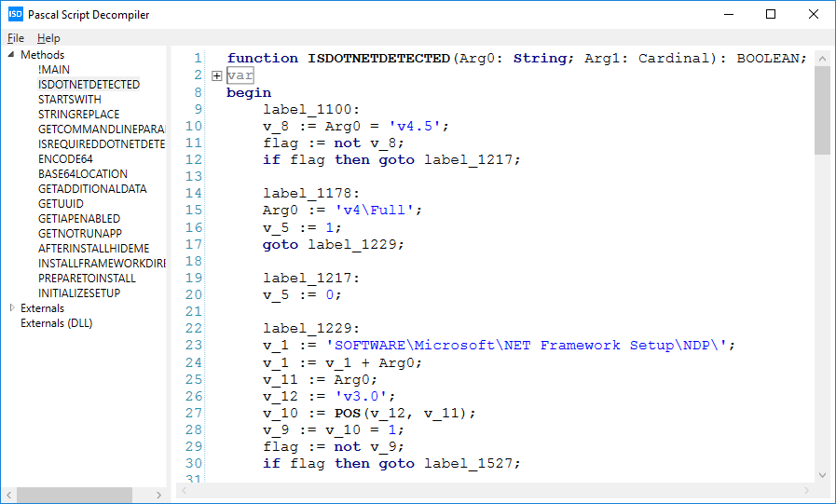Click 'label_1229:' on line 22
The image size is (836, 504).
(311, 328)
